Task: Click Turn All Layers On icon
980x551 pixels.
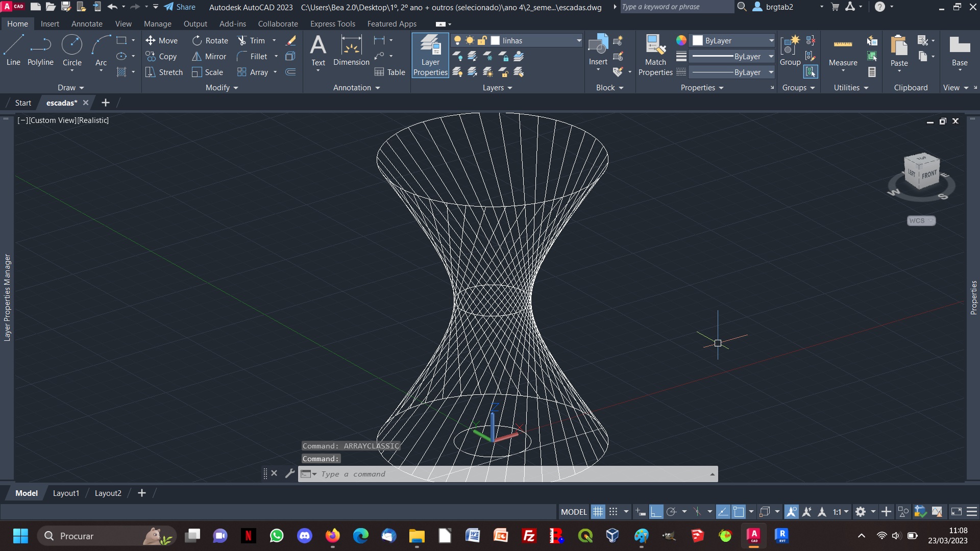Action: (x=457, y=72)
